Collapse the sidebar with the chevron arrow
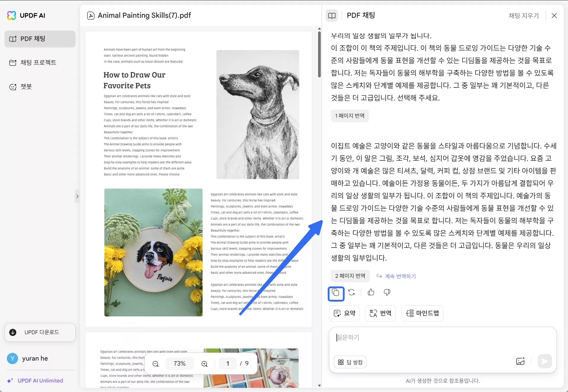Image resolution: width=568 pixels, height=392 pixels. [77, 196]
